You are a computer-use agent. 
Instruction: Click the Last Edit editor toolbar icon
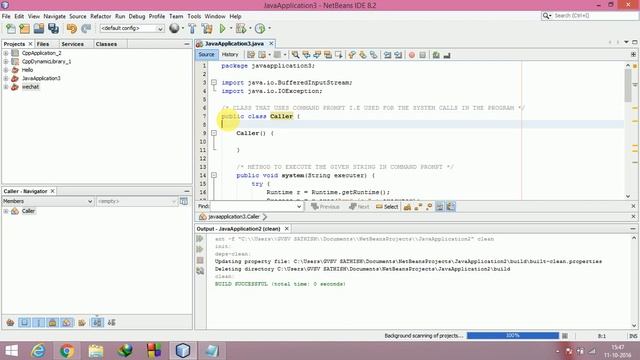click(251, 55)
